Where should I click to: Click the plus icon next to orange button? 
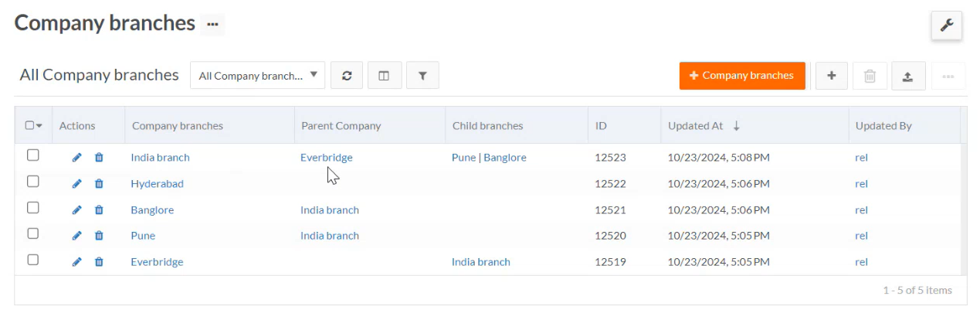tap(831, 76)
